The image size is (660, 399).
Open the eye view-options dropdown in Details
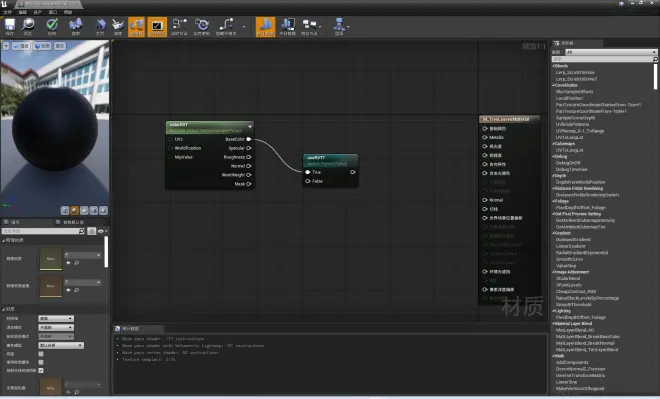click(x=102, y=231)
